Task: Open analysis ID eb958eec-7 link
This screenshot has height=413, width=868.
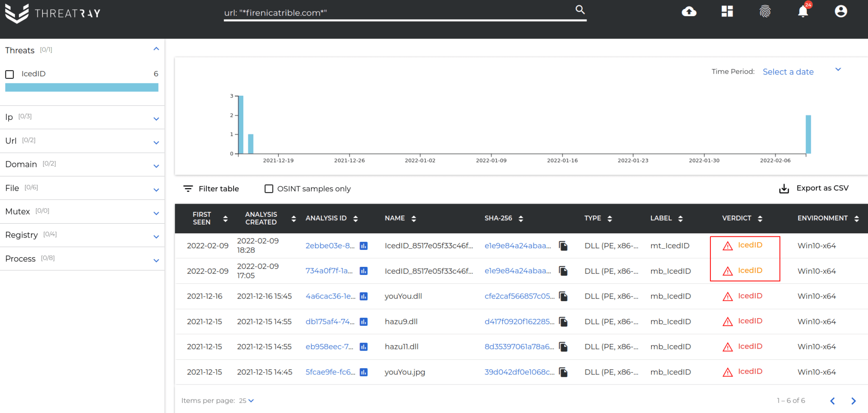Action: coord(329,346)
